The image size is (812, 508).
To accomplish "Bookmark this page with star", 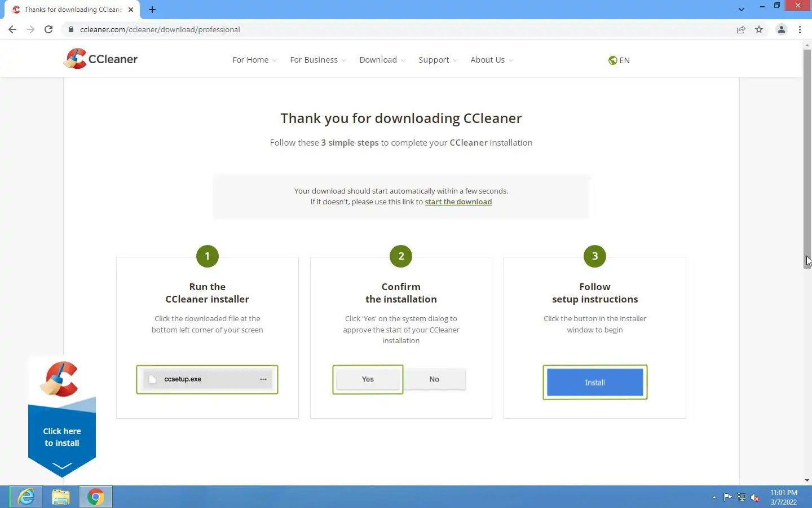I will [759, 29].
